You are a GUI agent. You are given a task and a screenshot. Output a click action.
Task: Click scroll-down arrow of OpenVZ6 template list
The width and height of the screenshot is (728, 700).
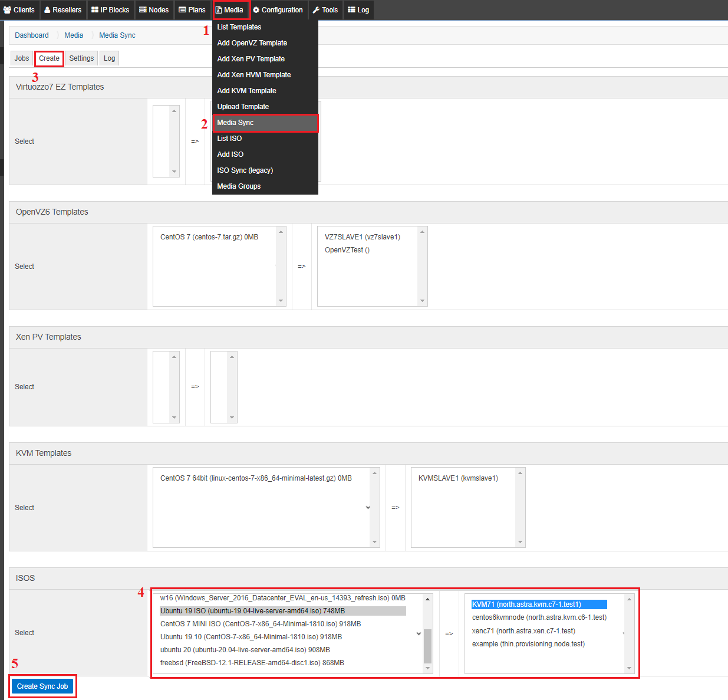(281, 301)
